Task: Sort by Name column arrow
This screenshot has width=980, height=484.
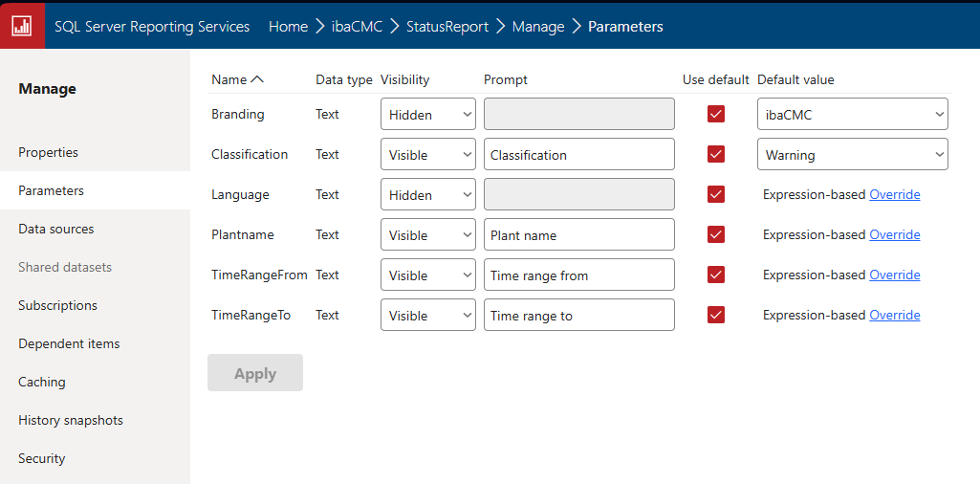Action: 256,79
